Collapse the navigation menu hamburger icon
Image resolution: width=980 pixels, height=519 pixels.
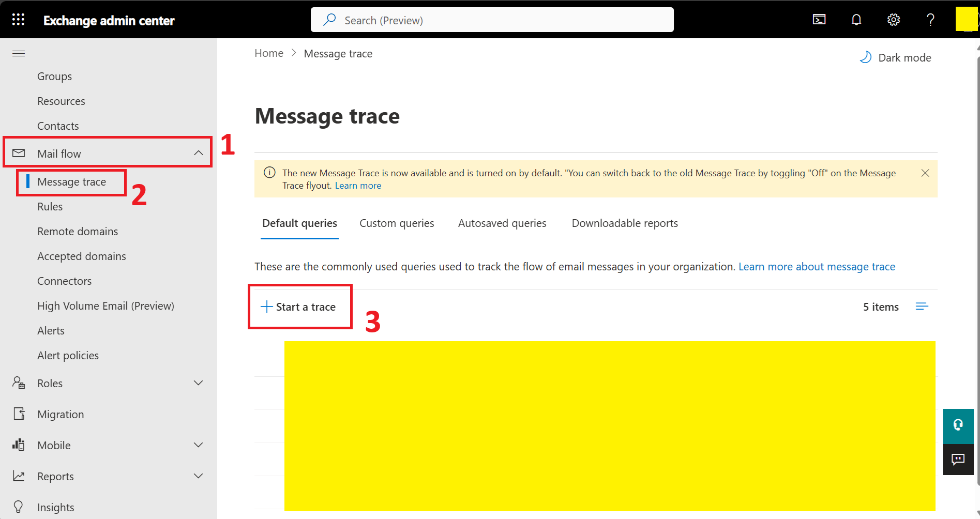click(x=19, y=54)
